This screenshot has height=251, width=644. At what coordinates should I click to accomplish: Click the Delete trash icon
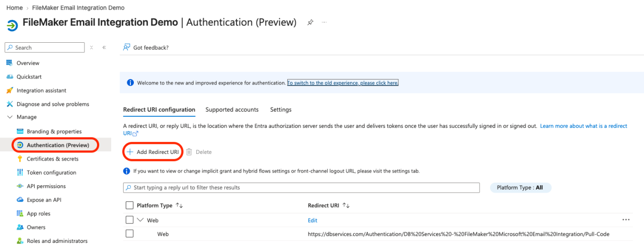(189, 152)
